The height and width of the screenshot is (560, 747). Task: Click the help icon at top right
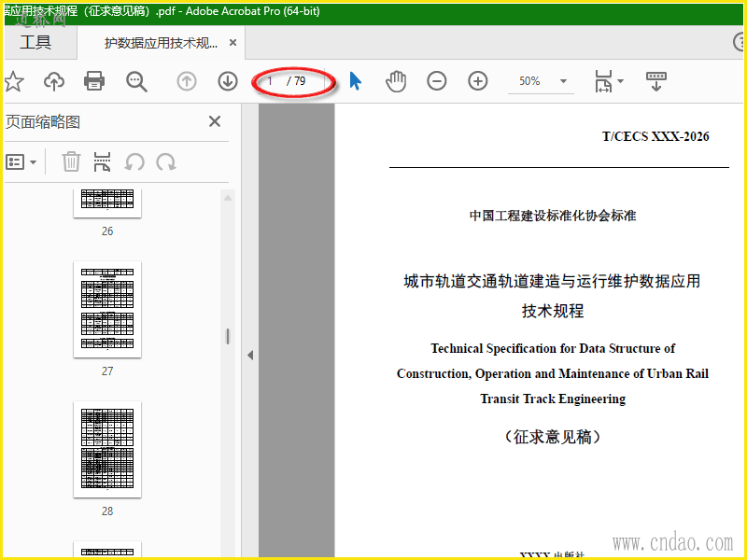(x=740, y=42)
